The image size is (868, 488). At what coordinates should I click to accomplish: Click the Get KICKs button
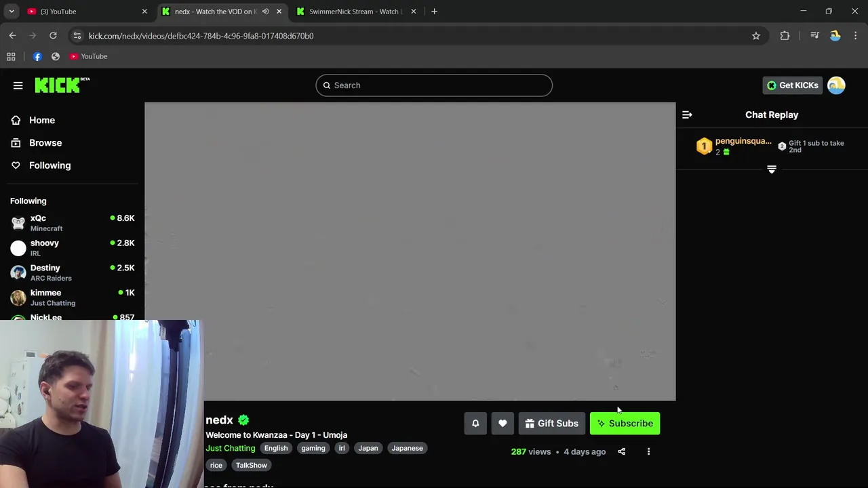(x=792, y=85)
